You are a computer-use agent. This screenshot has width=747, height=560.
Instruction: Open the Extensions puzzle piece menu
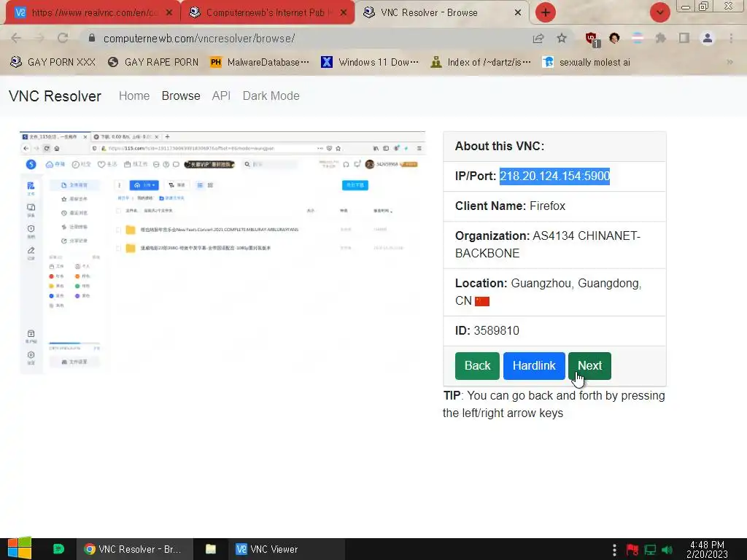pyautogui.click(x=661, y=38)
